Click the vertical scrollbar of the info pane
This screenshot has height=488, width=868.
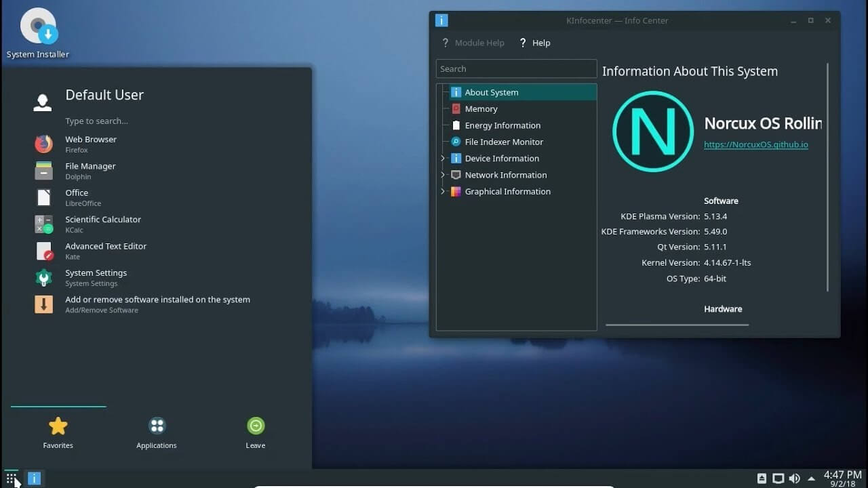tap(827, 178)
